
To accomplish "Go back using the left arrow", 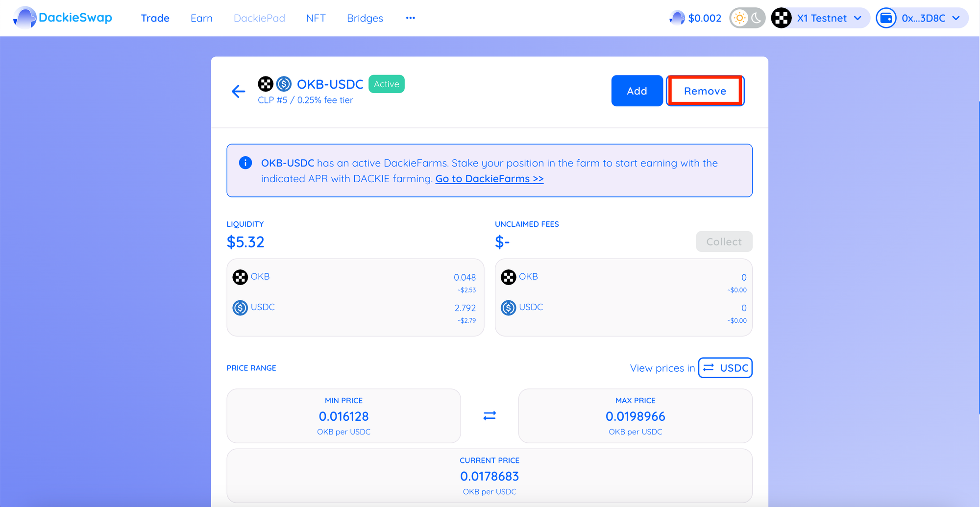I will (x=238, y=91).
